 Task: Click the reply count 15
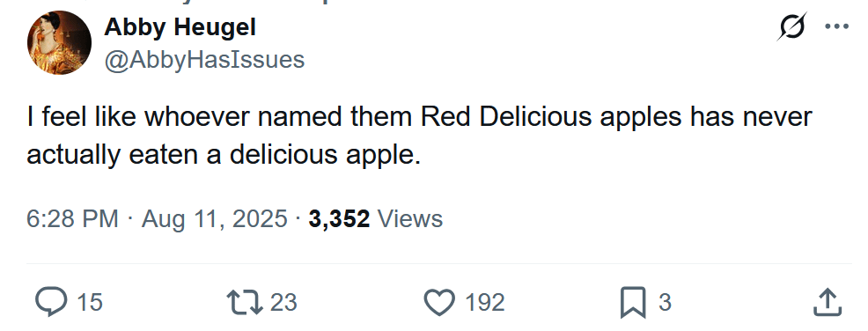point(90,302)
